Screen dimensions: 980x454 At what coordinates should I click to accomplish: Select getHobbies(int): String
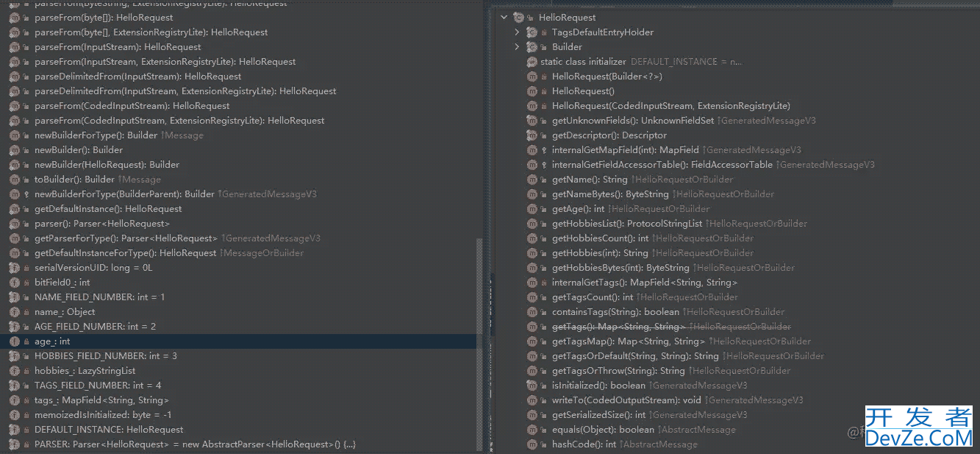coord(600,252)
